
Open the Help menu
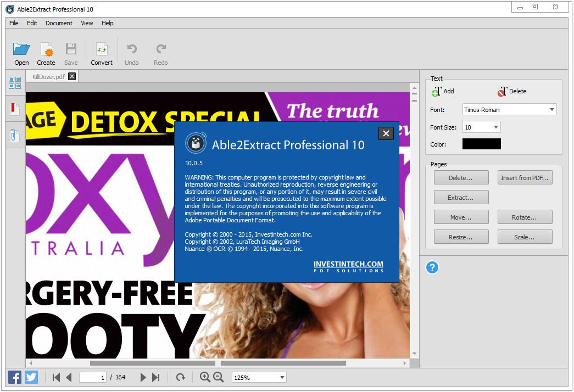[108, 23]
